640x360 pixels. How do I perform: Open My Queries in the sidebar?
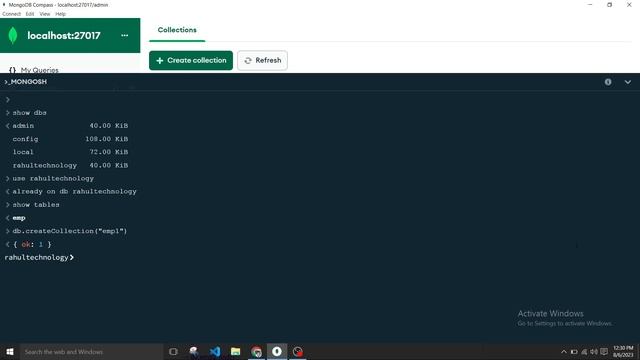pyautogui.click(x=39, y=70)
